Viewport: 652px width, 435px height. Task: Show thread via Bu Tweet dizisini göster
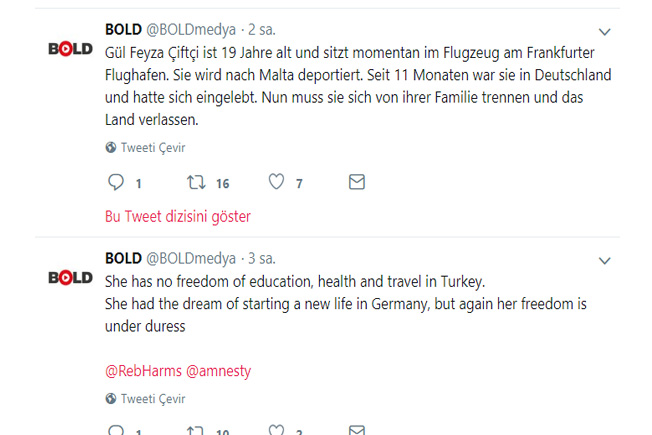[x=178, y=216]
